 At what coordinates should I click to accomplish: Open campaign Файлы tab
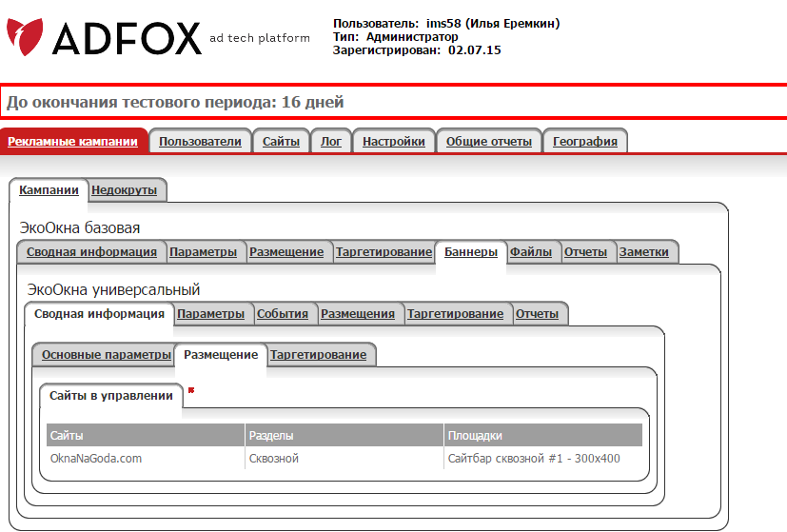pos(531,252)
